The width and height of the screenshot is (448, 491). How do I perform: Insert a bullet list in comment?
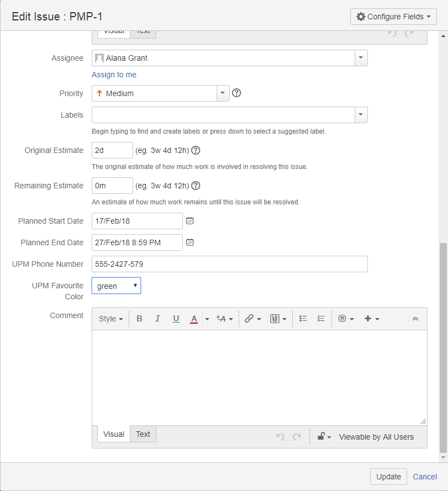(303, 319)
